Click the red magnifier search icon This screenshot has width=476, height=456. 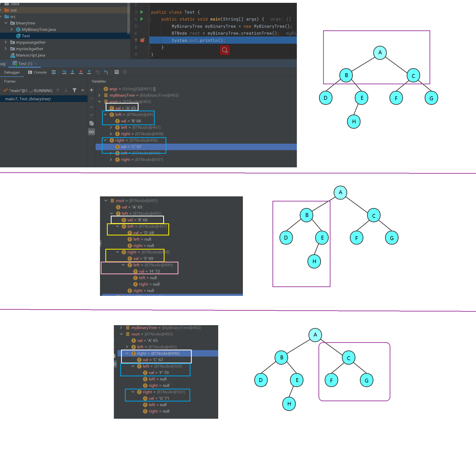pos(225,50)
